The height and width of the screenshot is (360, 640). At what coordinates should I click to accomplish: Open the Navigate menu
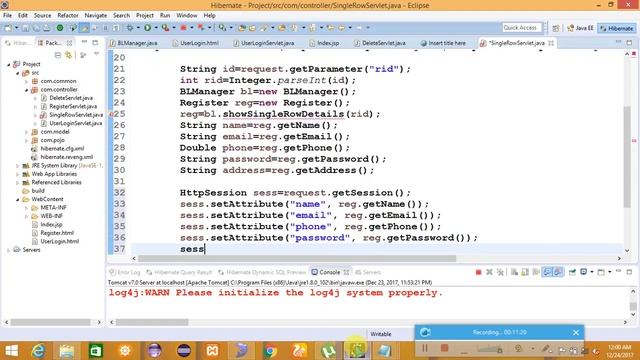(x=96, y=16)
